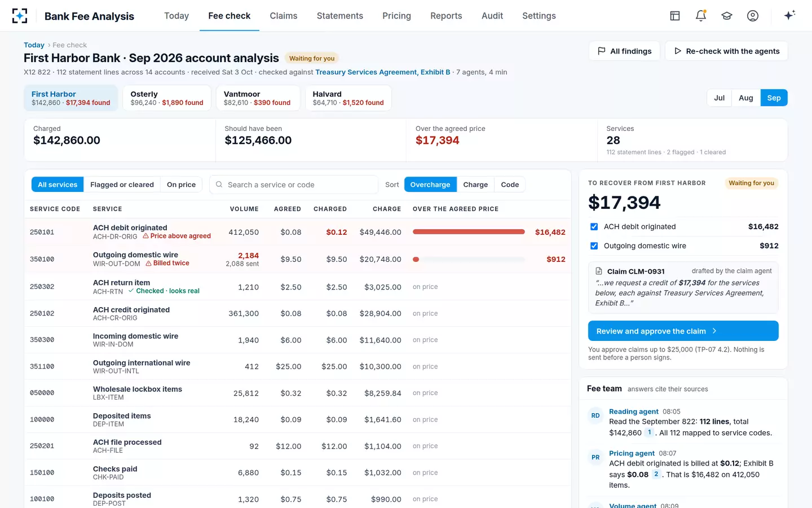812x508 pixels.
Task: Click the Bank Fee Analysis logo icon
Action: click(20, 16)
